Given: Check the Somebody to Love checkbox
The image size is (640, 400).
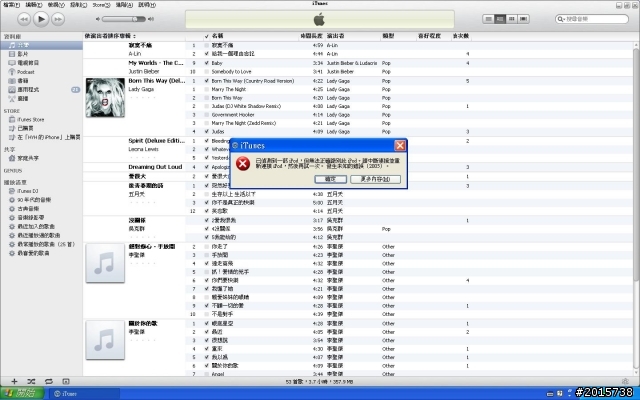Looking at the screenshot, I should [207, 71].
